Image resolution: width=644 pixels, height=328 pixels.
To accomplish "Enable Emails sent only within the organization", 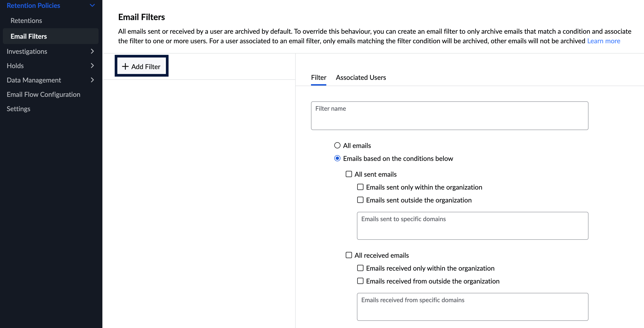I will tap(360, 187).
